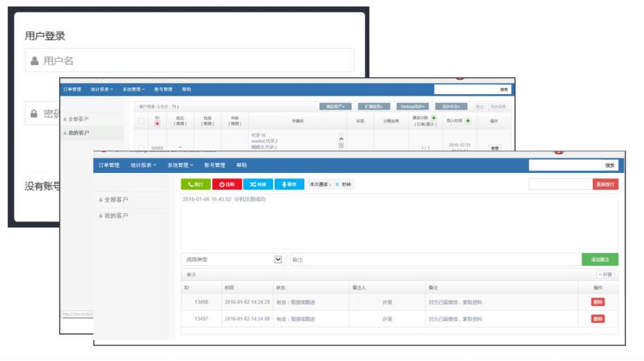Click the green 添加备注 button
The height and width of the screenshot is (361, 644).
[600, 259]
